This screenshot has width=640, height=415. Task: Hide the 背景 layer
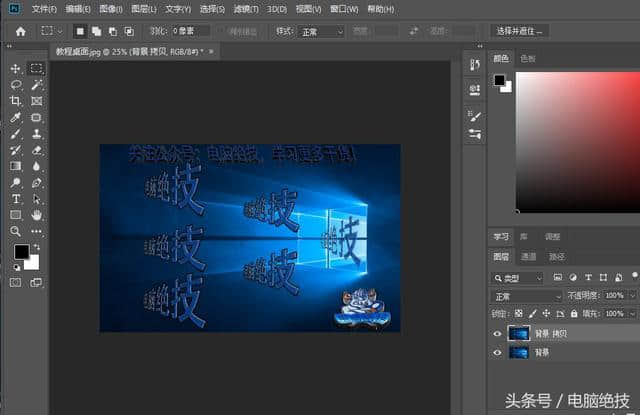click(497, 353)
